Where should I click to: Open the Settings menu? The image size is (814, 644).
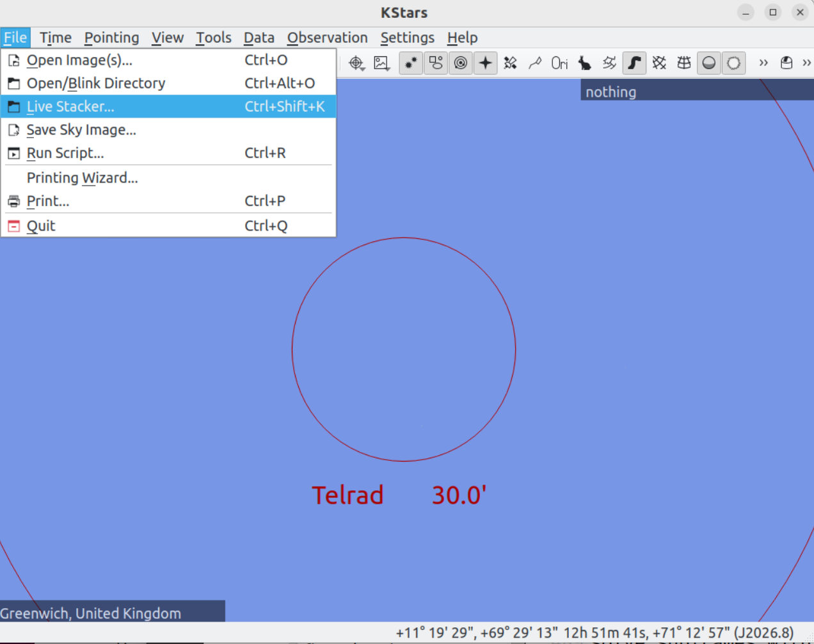point(408,38)
